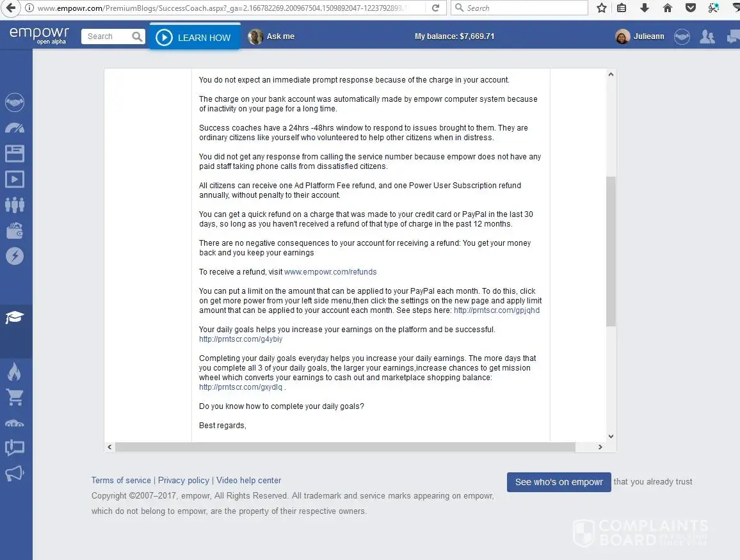Open sidebar wallet icon
740x560 pixels.
(x=15, y=230)
